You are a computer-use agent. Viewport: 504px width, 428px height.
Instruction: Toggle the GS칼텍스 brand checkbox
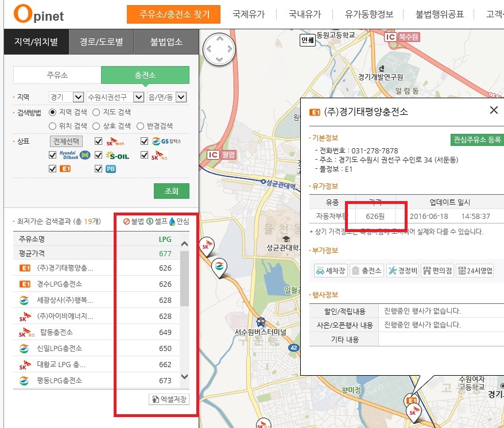point(144,141)
